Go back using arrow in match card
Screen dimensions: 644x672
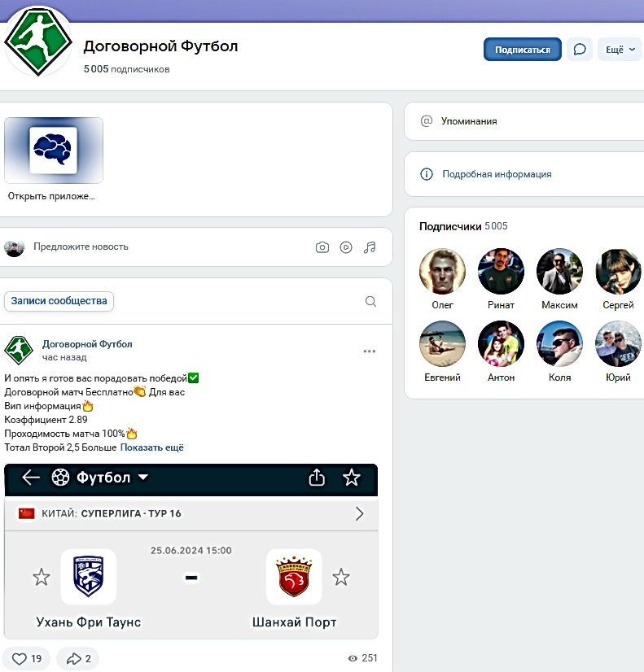(31, 478)
